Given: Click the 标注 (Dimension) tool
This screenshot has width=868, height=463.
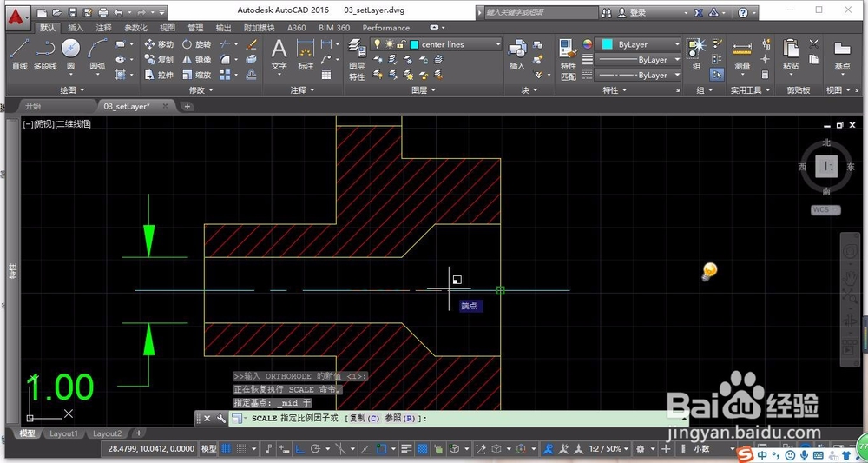Looking at the screenshot, I should [306, 55].
